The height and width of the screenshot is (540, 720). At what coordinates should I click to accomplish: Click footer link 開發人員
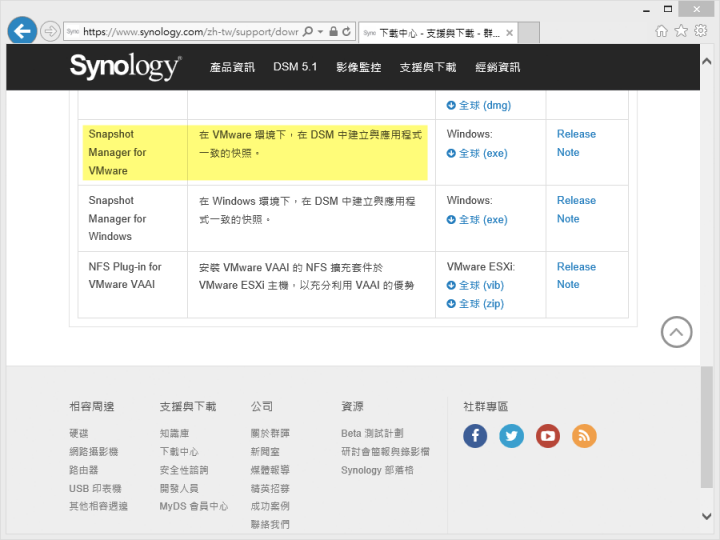click(x=179, y=488)
